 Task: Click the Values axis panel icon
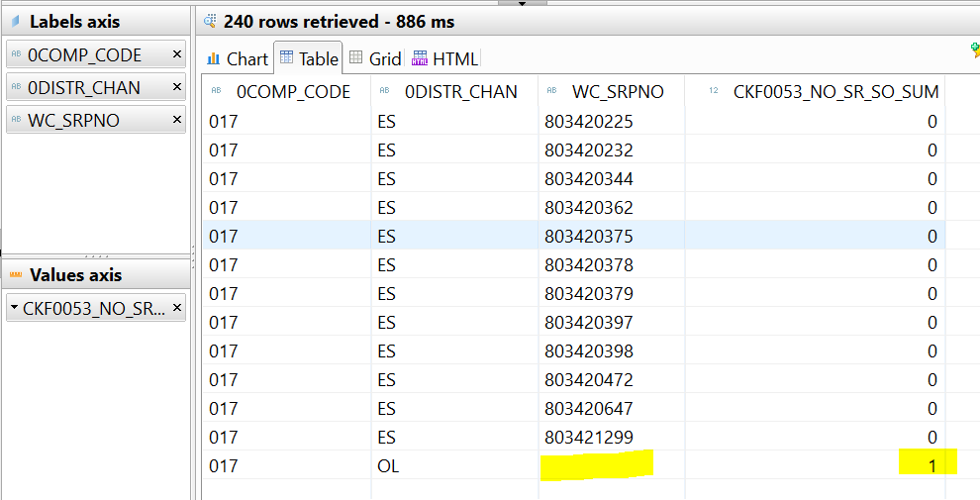point(15,275)
